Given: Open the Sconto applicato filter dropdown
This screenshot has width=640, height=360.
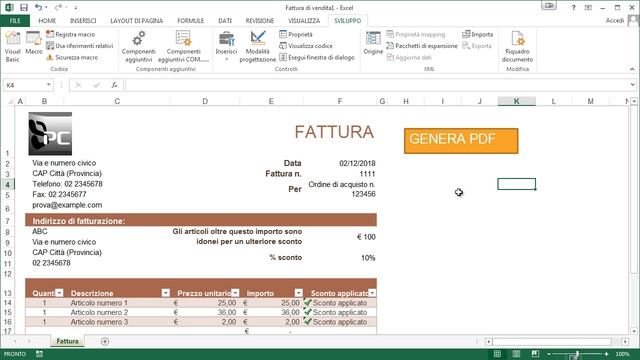Looking at the screenshot, I should (x=372, y=293).
